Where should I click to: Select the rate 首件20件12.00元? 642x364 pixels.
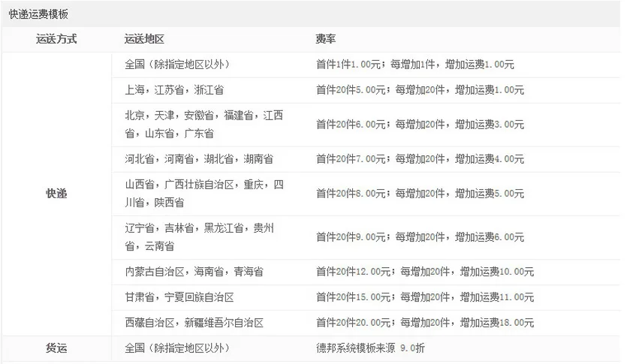pyautogui.click(x=354, y=272)
